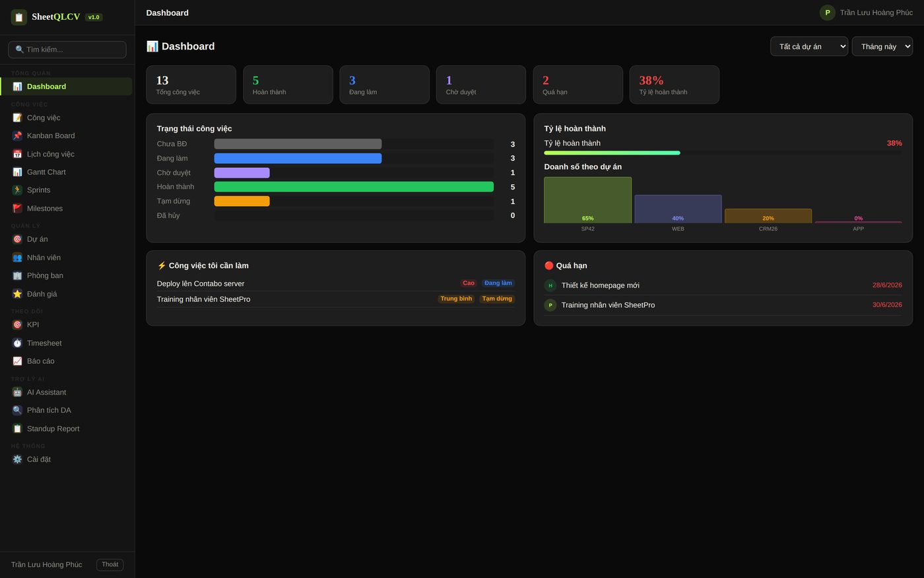Select the Milestones flag icon
The image size is (924, 578).
tap(17, 208)
